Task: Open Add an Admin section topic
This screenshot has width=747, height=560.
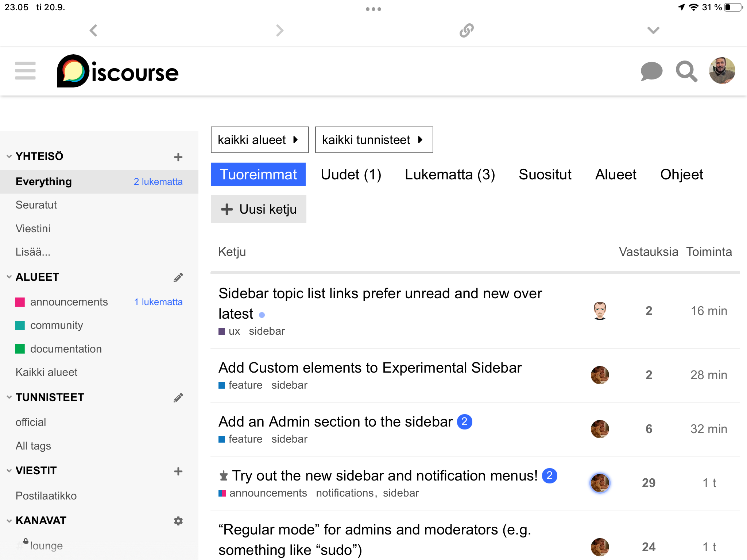Action: [335, 422]
